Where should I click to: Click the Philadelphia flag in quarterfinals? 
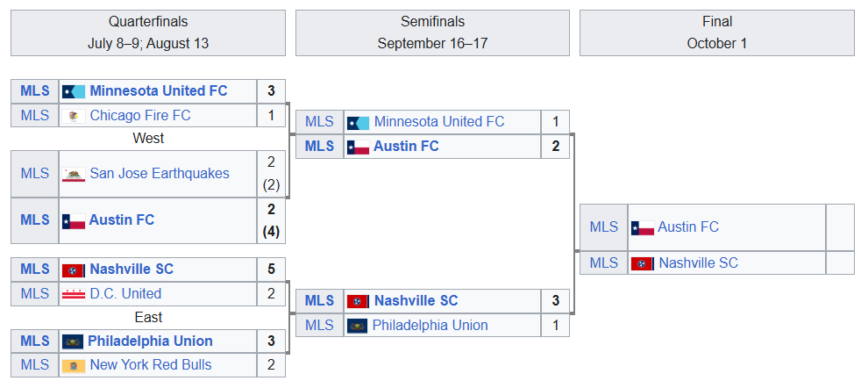(74, 341)
